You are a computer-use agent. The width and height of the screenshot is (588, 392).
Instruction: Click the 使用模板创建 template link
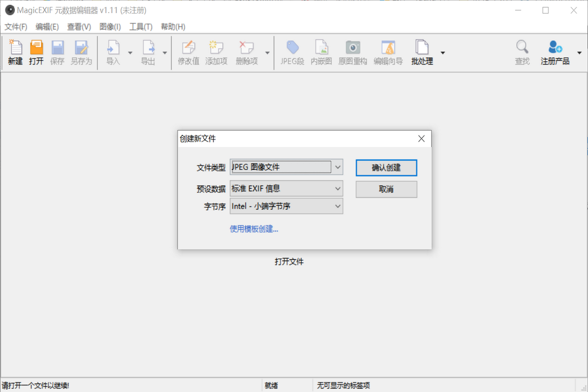tap(254, 229)
